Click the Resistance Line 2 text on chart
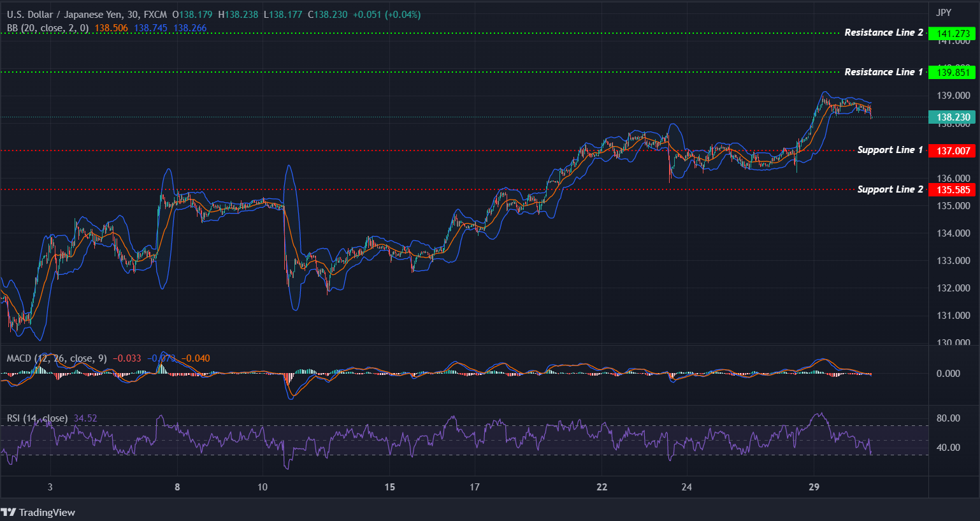The height and width of the screenshot is (521, 980). pyautogui.click(x=885, y=32)
